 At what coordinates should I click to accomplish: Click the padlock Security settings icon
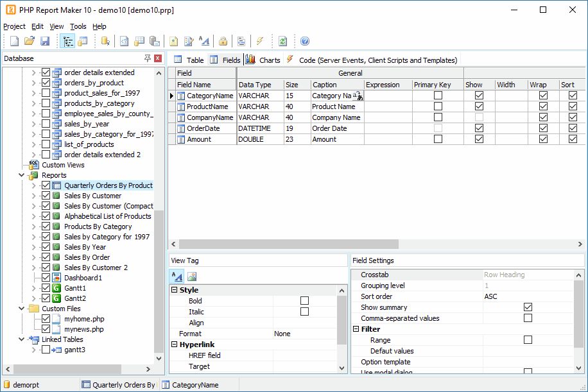pos(222,41)
